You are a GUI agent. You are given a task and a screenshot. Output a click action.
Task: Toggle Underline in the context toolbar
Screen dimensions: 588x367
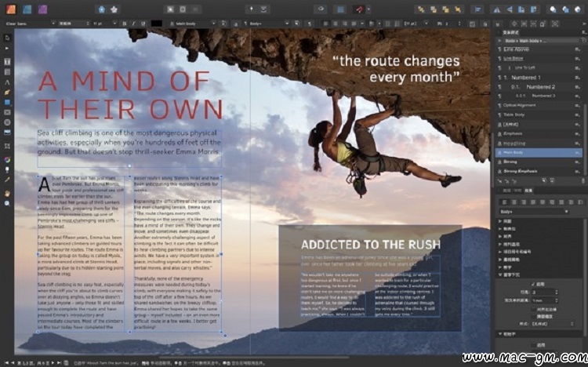point(143,24)
